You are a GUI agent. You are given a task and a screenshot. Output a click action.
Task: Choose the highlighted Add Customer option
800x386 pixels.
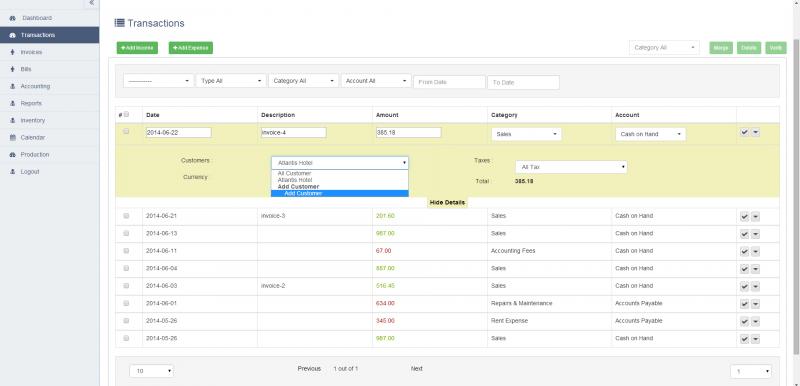340,193
